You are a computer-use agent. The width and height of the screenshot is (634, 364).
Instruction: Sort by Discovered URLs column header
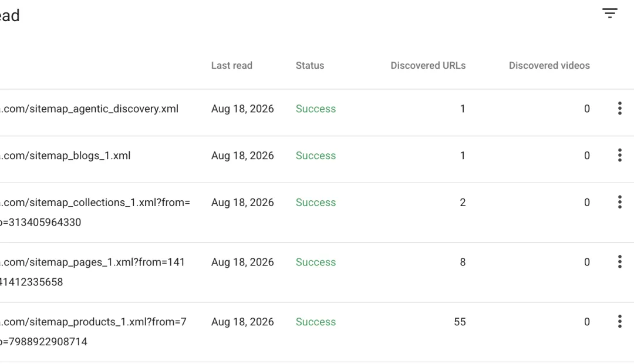pyautogui.click(x=428, y=66)
